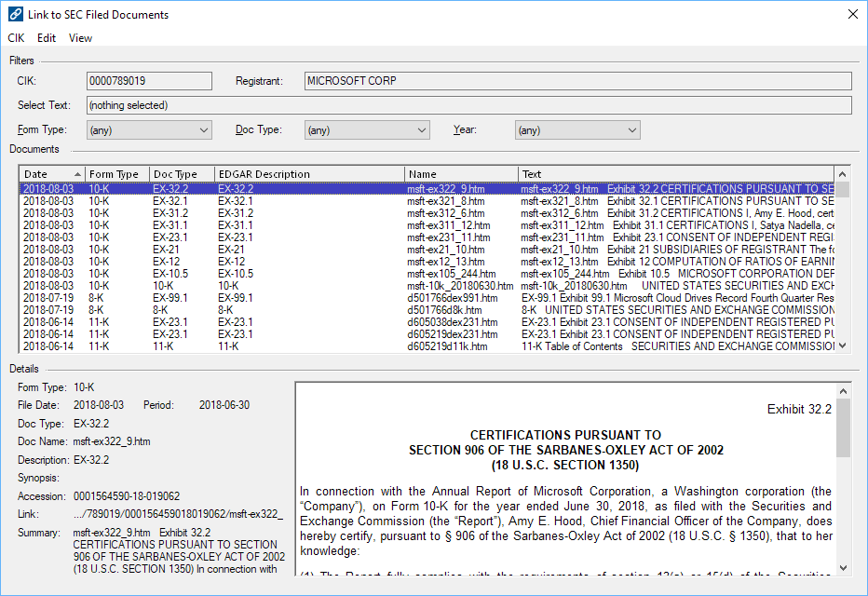The width and height of the screenshot is (868, 596).
Task: Select the row msft-ex21_10.htm
Action: [427, 250]
